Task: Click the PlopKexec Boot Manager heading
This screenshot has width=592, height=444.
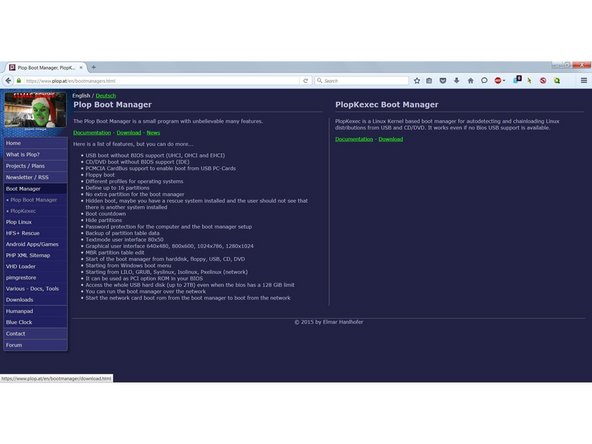Action: (x=387, y=105)
